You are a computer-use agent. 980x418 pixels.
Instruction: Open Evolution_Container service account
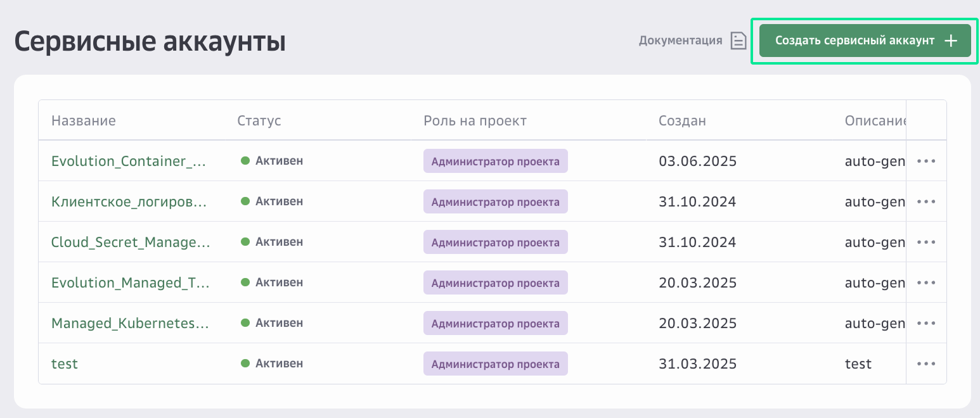pyautogui.click(x=129, y=161)
